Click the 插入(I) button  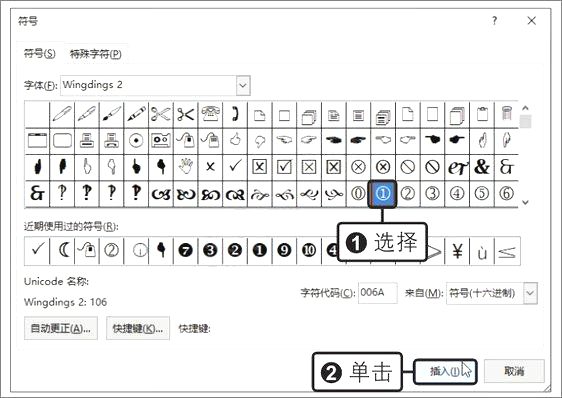(x=445, y=371)
